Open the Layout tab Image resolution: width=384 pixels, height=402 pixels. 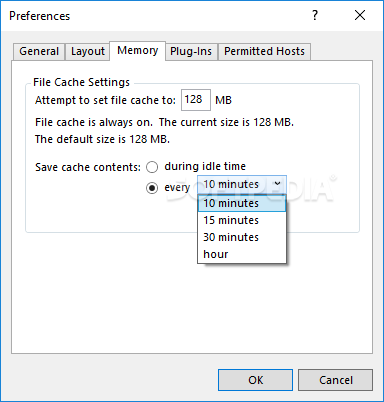(88, 52)
